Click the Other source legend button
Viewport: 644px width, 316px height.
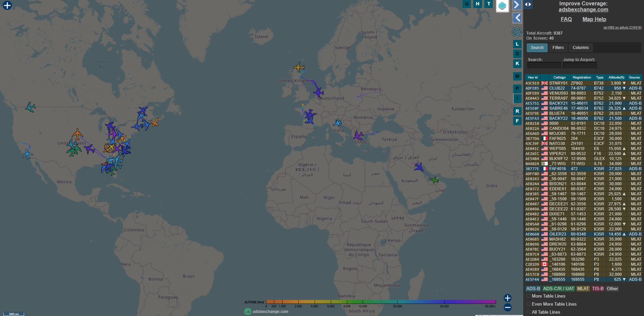[612, 288]
